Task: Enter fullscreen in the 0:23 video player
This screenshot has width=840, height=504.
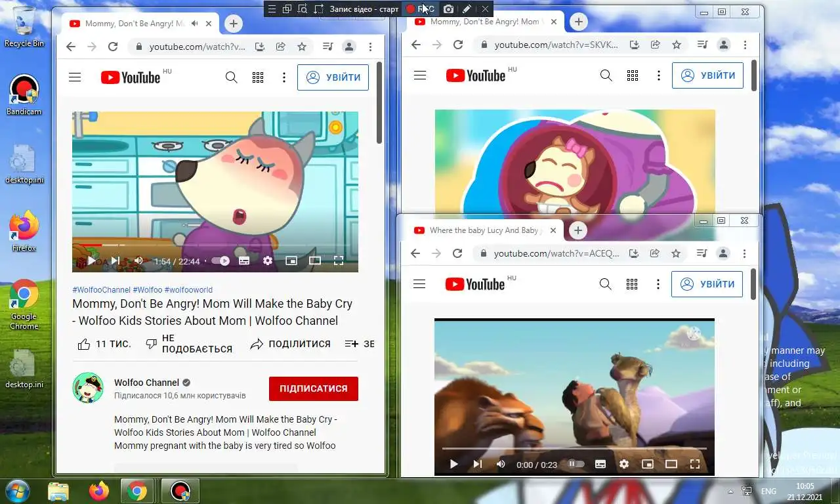Action: (695, 464)
